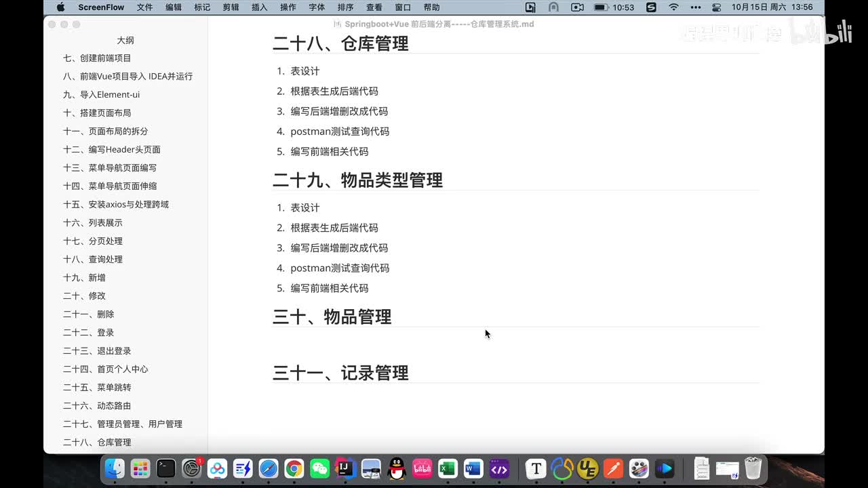Go to outline item 二十七、管理员管理、用户管理
Viewport: 868px width, 488px height.
123,424
